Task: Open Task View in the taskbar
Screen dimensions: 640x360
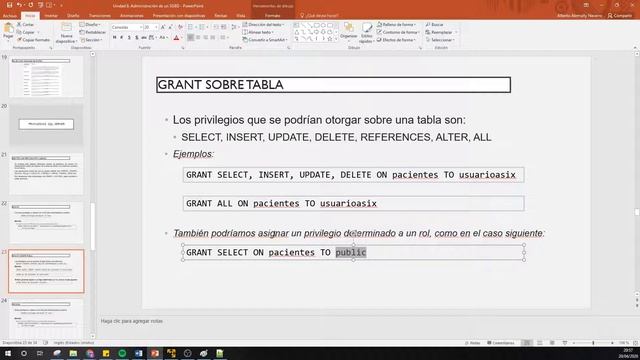Action: tap(40, 353)
